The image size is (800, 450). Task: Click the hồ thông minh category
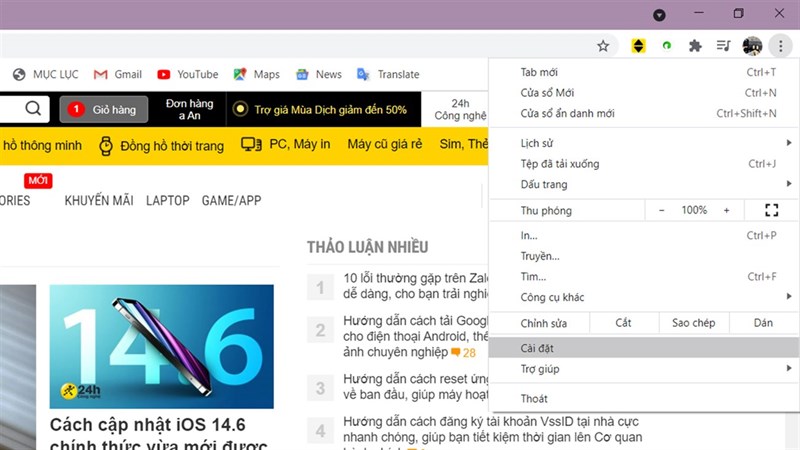click(42, 145)
